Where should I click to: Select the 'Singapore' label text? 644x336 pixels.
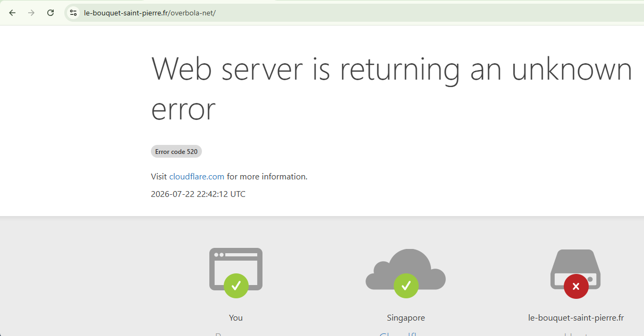coord(406,318)
